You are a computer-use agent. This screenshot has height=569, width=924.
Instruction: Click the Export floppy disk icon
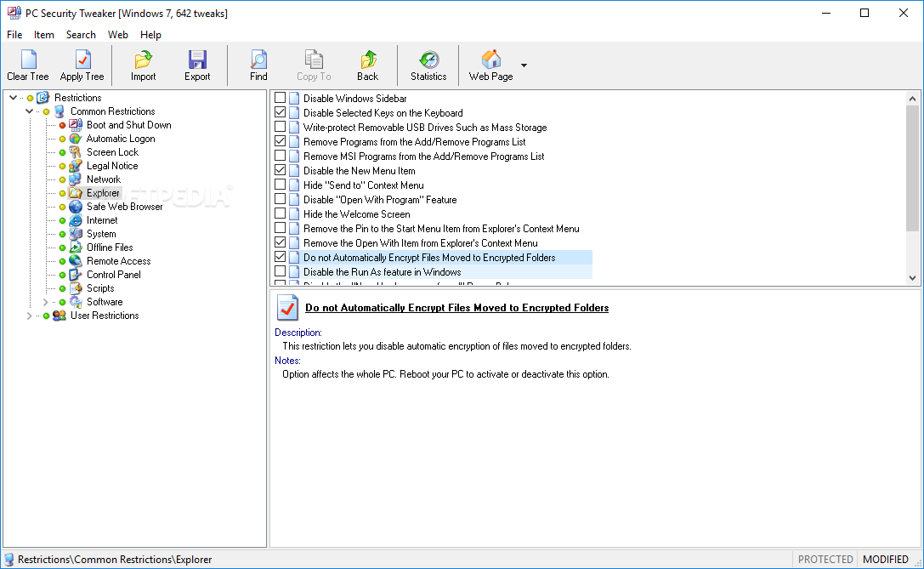pos(197,60)
